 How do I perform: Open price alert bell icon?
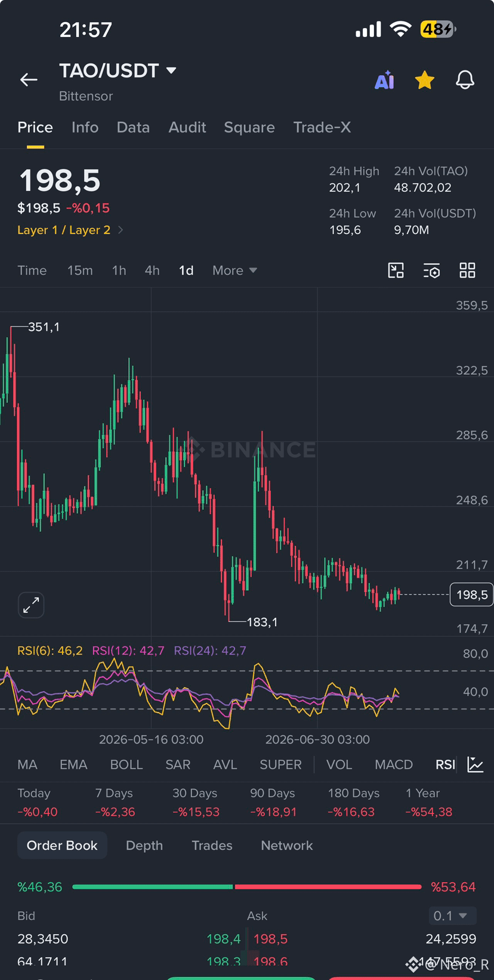click(x=465, y=80)
